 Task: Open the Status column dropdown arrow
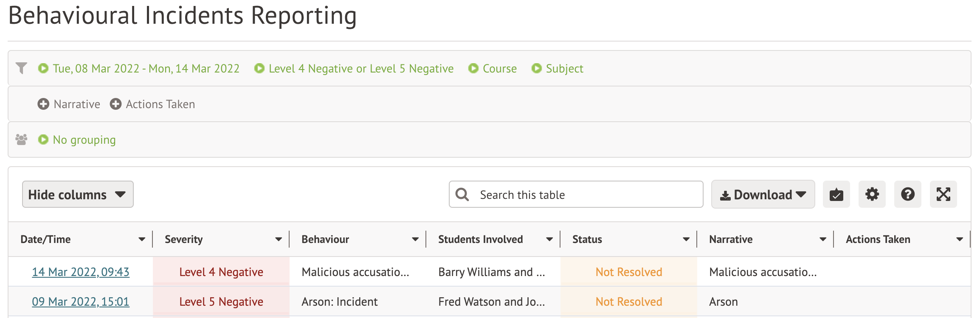click(686, 240)
